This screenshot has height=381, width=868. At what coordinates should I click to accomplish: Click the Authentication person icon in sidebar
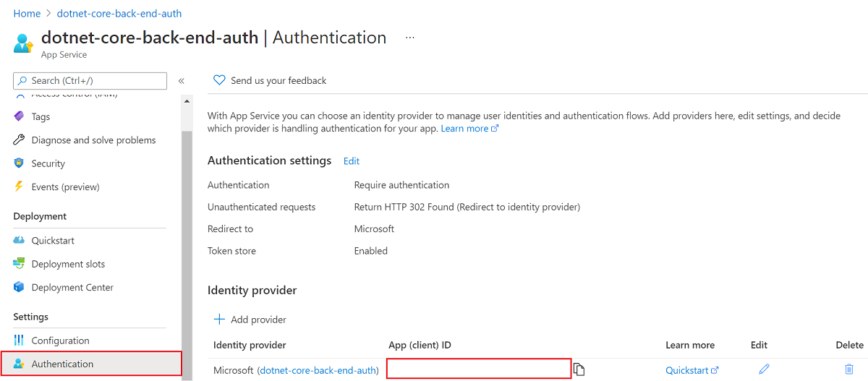coord(19,364)
